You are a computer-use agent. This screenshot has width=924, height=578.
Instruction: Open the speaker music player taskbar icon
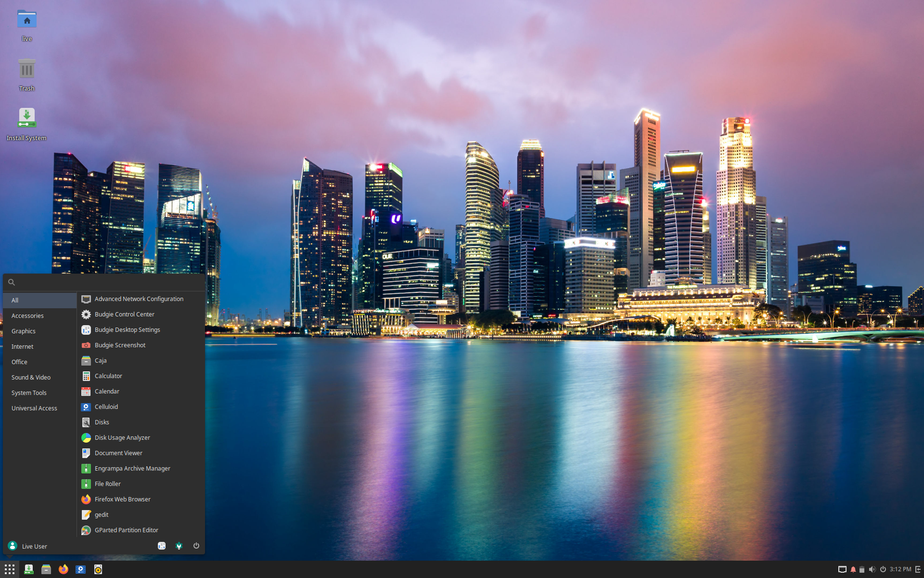[98, 569]
